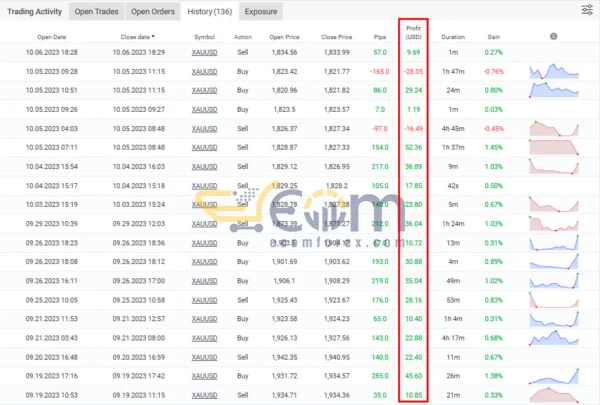The image size is (600, 405).
Task: Open XAUUSD link for 09.26.2023 16:11 trade
Action: tap(204, 281)
